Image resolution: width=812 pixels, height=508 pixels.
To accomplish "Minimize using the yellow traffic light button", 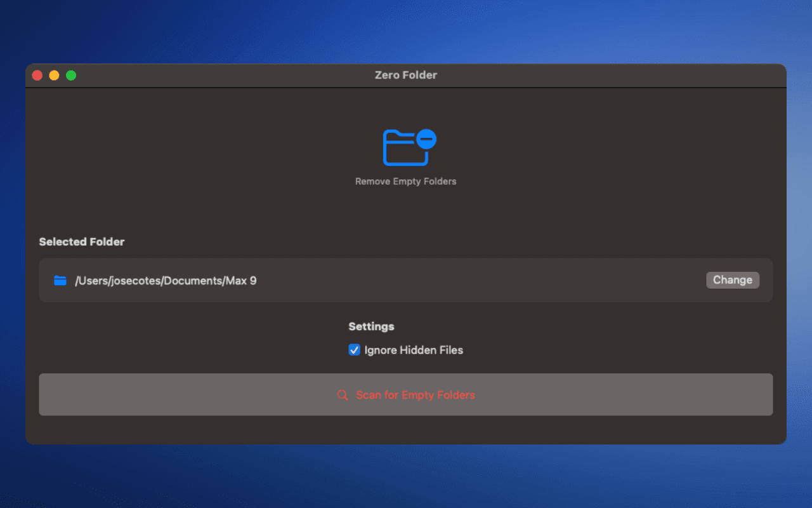I will 54,75.
